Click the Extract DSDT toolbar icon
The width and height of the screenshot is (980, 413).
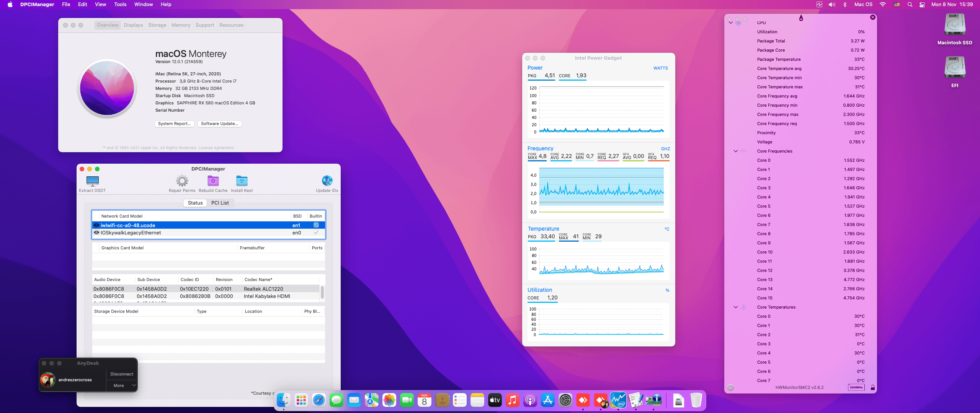pos(92,181)
